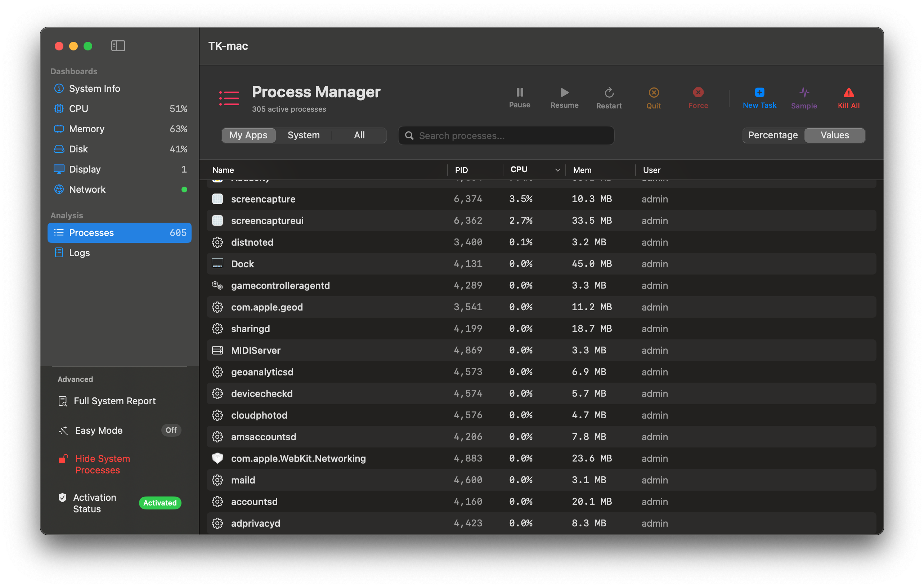Open the CPU column sort dropdown
This screenshot has height=588, width=924.
[x=557, y=170]
